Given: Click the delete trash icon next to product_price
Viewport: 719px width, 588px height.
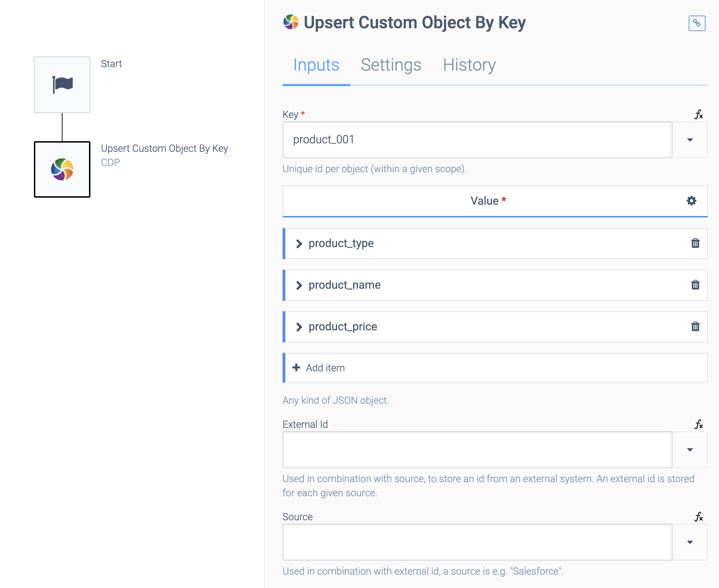Looking at the screenshot, I should point(695,326).
